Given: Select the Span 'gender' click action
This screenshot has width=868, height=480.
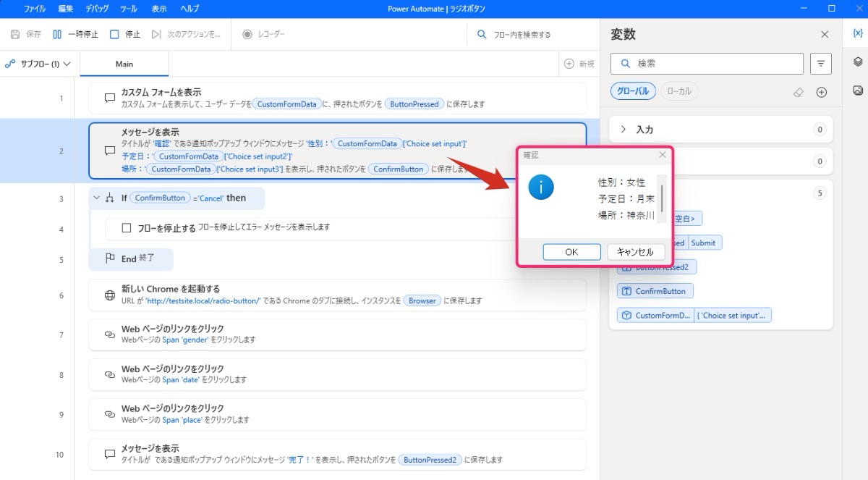Looking at the screenshot, I should point(337,334).
